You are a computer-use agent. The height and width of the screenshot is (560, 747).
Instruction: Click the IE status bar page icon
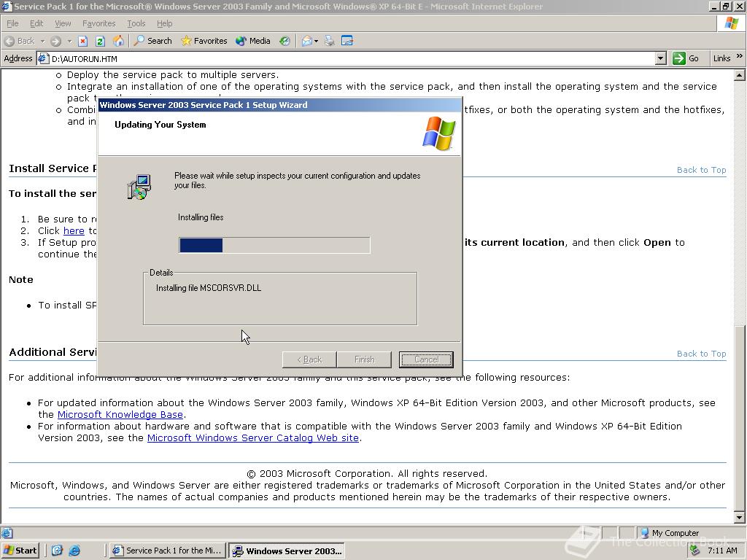7,533
